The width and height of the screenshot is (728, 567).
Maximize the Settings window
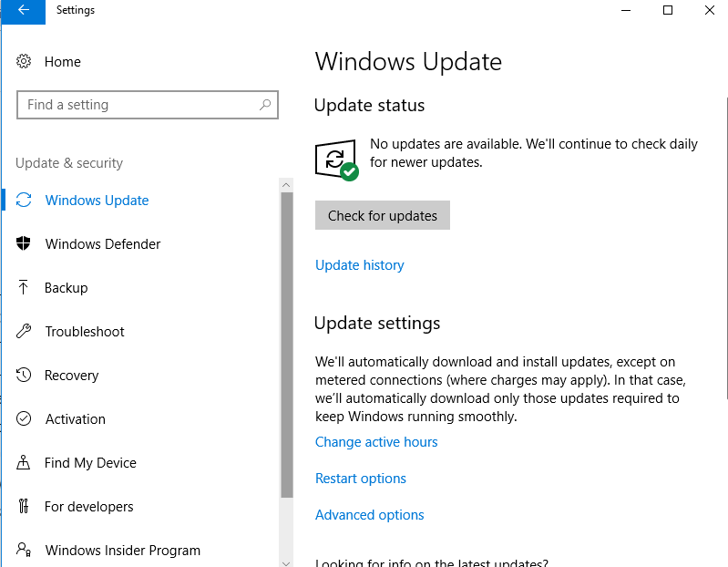pyautogui.click(x=668, y=10)
